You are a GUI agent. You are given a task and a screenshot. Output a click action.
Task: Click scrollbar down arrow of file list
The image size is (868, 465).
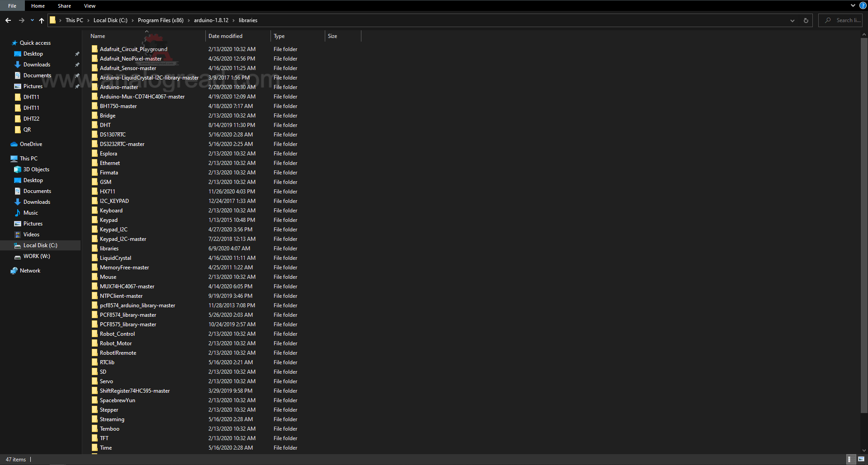pos(864,451)
